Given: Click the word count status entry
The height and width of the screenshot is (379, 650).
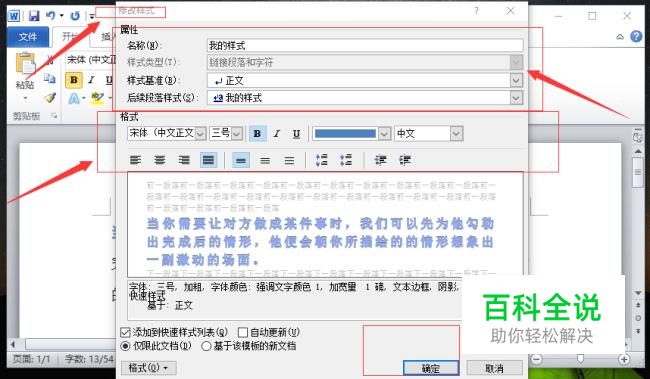Looking at the screenshot, I should pos(89,359).
